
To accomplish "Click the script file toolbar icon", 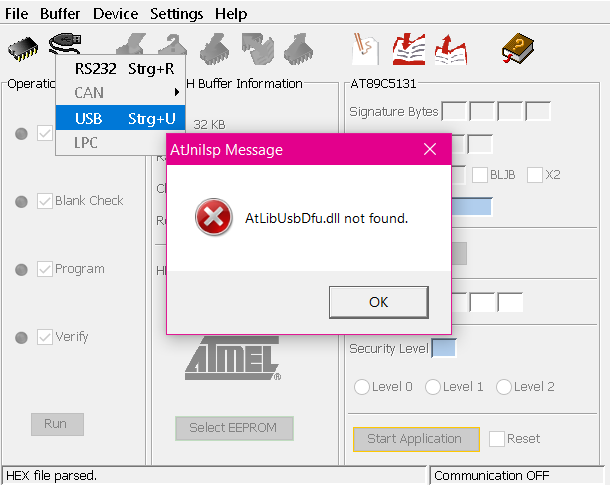I will click(x=366, y=49).
